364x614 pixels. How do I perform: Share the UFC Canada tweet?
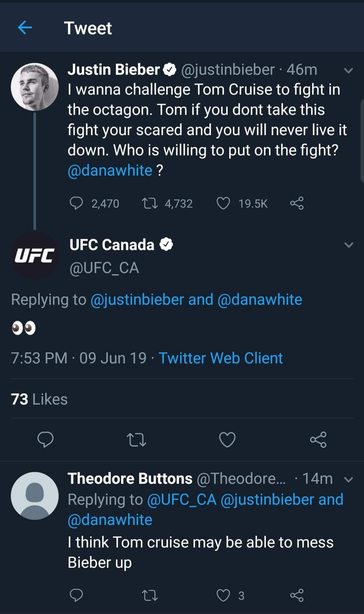click(x=318, y=440)
